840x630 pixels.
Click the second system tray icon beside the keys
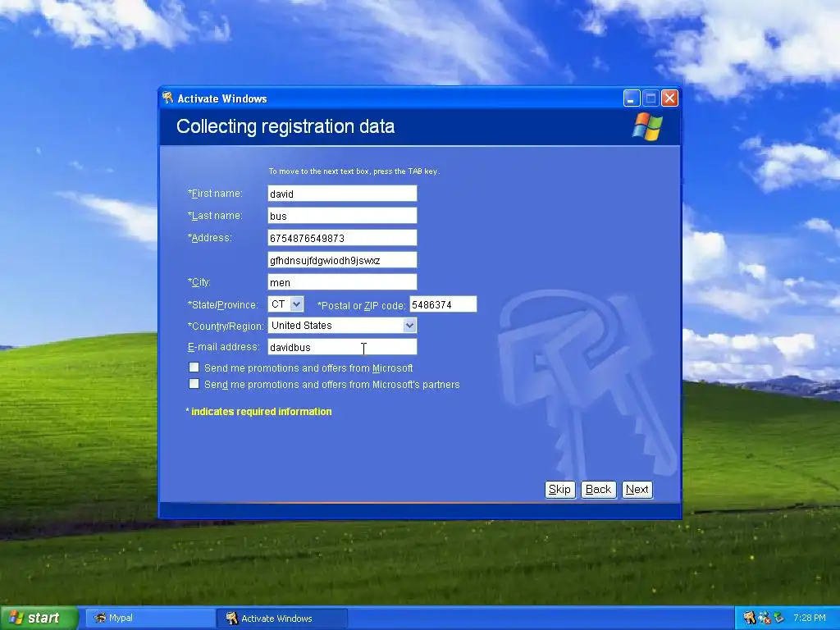point(765,618)
